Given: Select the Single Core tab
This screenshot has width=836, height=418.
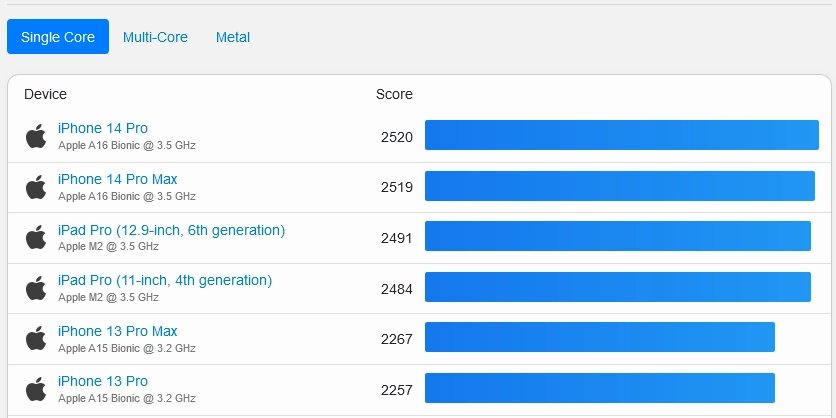Looking at the screenshot, I should coord(58,37).
